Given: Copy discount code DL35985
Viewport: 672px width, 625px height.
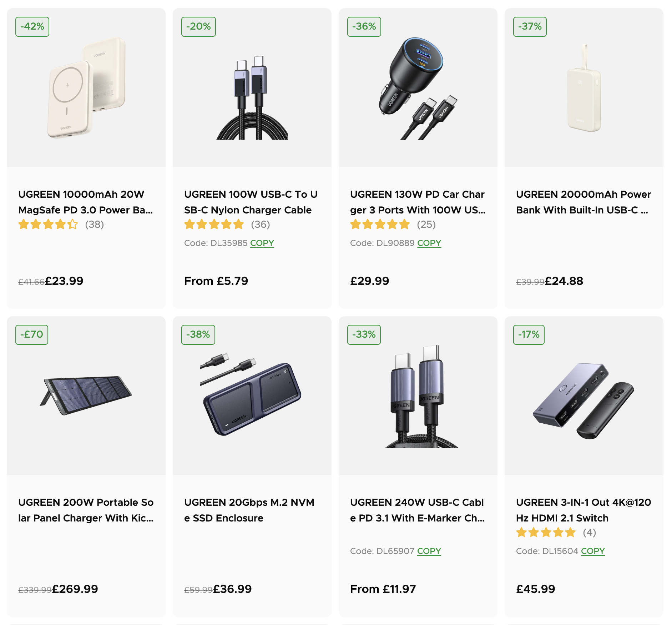Looking at the screenshot, I should point(262,243).
